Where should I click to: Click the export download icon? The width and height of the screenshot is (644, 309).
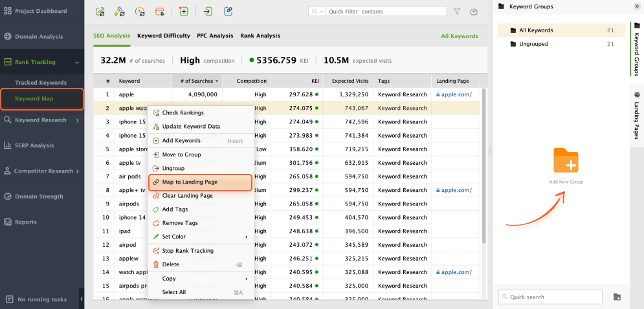coord(474,12)
